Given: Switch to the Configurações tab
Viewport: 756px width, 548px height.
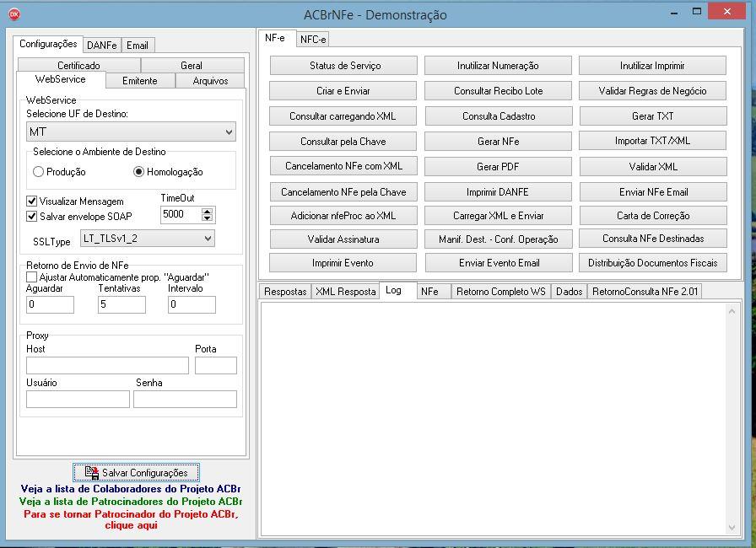Looking at the screenshot, I should [x=48, y=44].
